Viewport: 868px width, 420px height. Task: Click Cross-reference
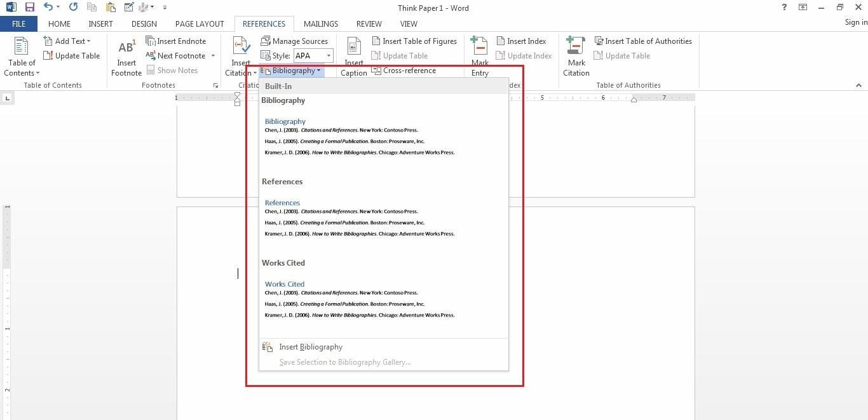click(x=404, y=70)
